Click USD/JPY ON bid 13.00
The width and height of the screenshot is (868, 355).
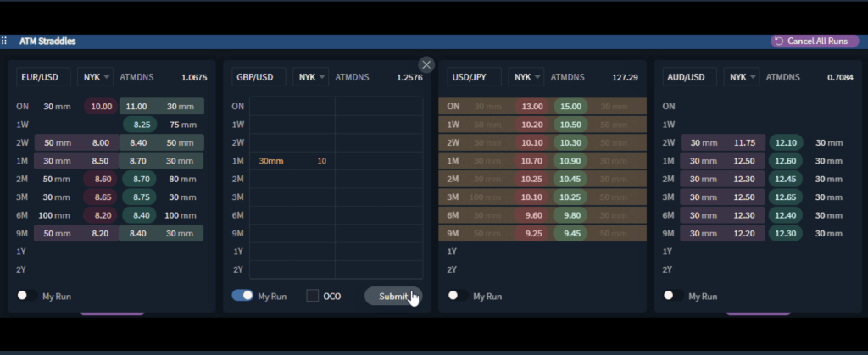[x=532, y=106]
